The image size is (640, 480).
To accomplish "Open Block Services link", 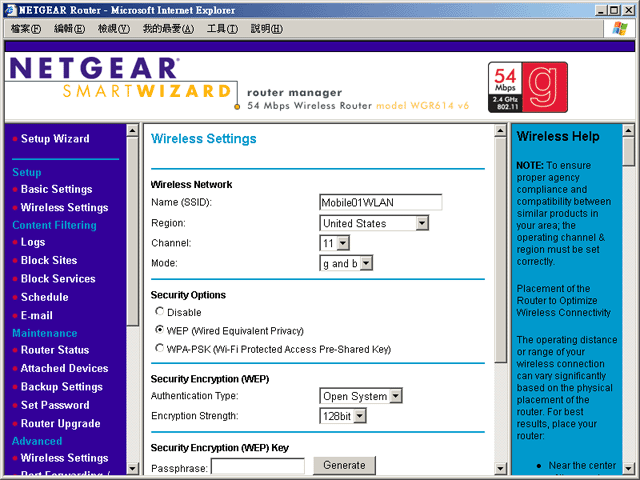I will click(x=58, y=279).
